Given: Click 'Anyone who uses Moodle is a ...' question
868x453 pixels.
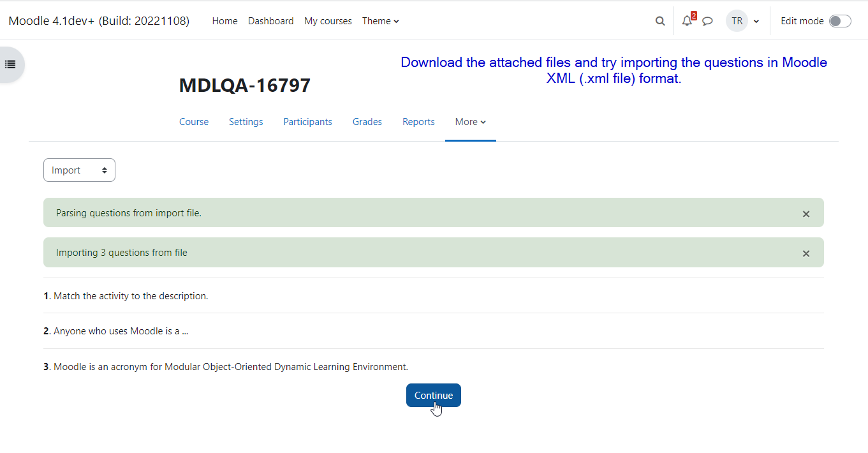Looking at the screenshot, I should (x=121, y=331).
